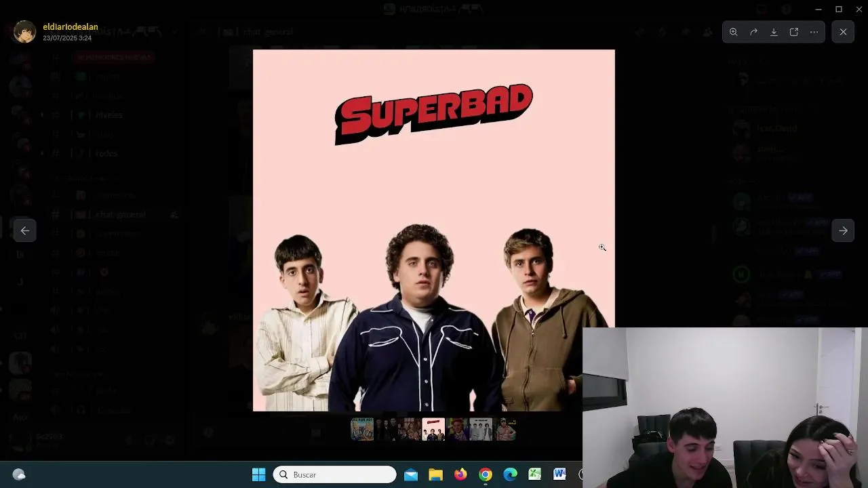Viewport: 868px width, 488px height.
Task: Select the highlighted Superbad thumbnail
Action: pyautogui.click(x=433, y=429)
